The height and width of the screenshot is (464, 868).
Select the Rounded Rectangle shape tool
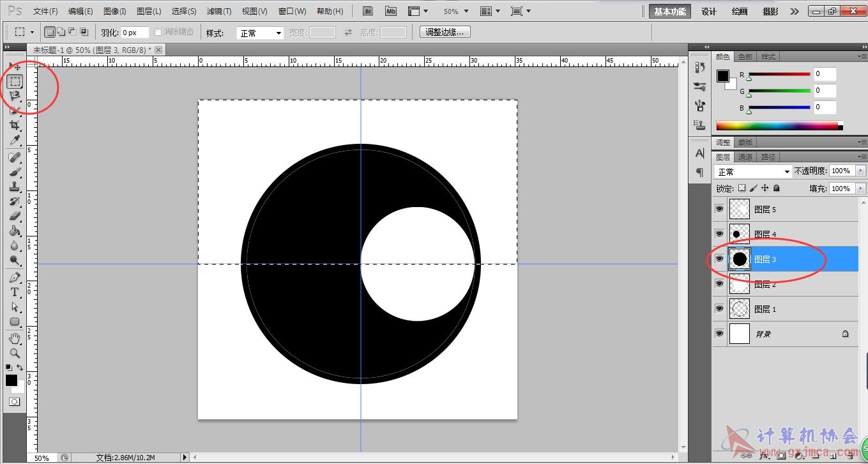coord(15,321)
